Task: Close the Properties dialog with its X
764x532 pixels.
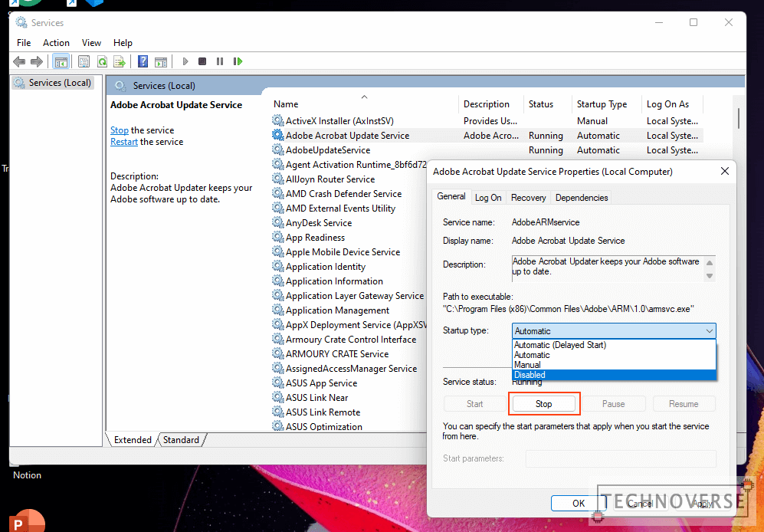Action: [x=724, y=171]
